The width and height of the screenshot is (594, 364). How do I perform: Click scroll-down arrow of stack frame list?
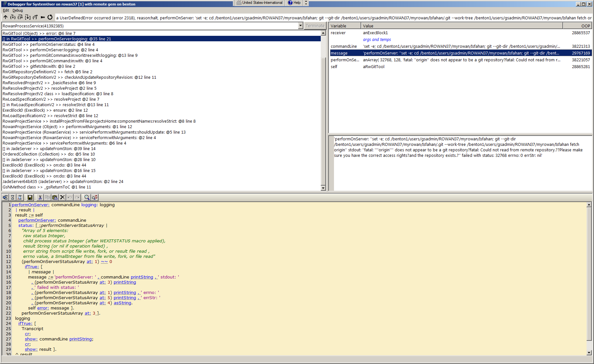pyautogui.click(x=323, y=188)
